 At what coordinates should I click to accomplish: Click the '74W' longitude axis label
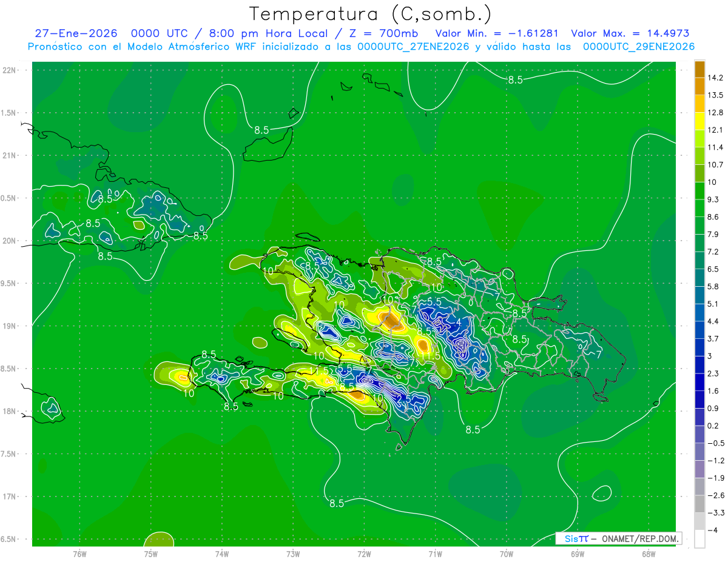pyautogui.click(x=221, y=554)
